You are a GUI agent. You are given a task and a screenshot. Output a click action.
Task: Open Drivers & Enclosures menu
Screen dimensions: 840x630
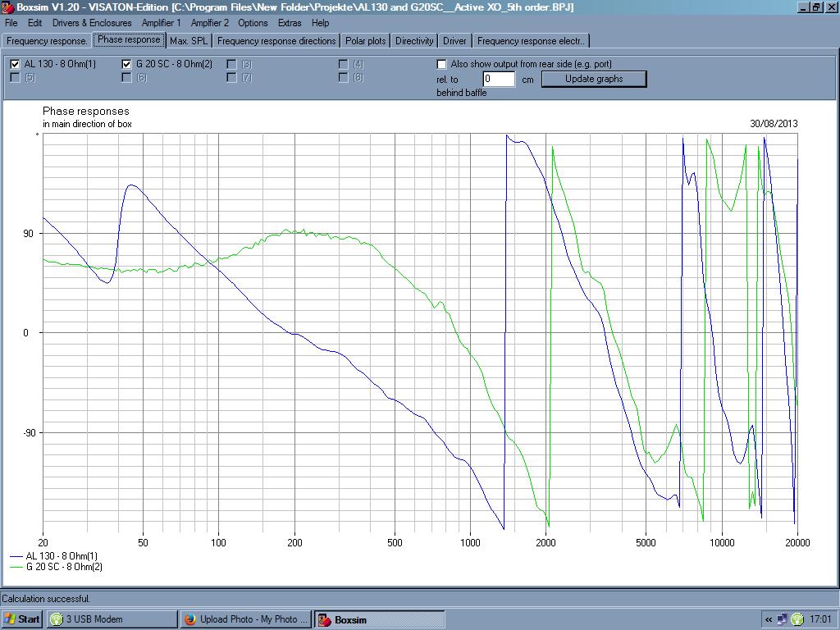tap(92, 23)
